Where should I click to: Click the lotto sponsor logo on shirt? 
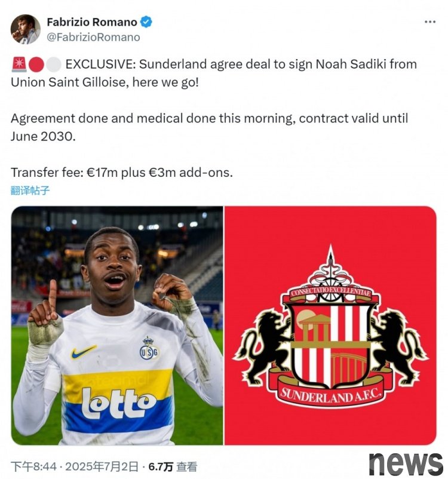point(119,403)
